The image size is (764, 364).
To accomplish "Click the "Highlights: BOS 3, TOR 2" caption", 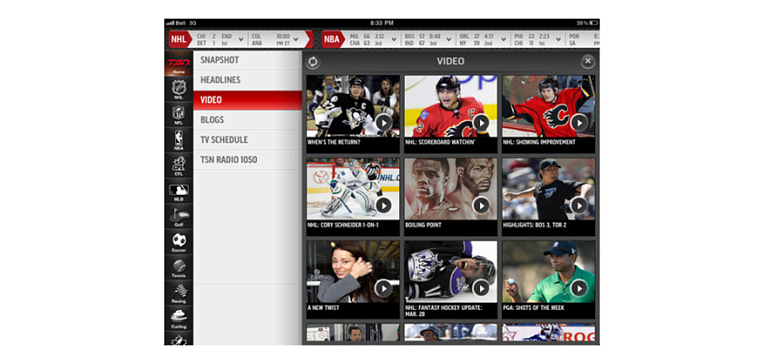I will click(x=535, y=226).
